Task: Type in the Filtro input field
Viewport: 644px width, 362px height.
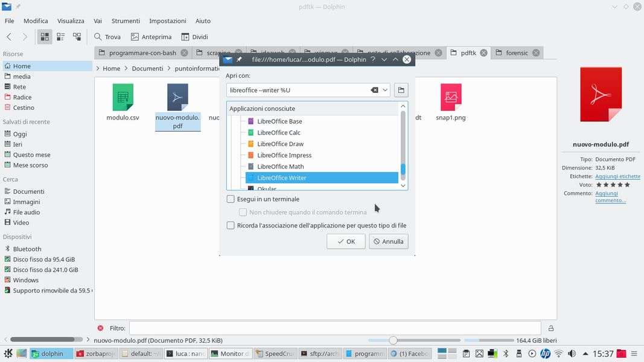Action: 335,328
